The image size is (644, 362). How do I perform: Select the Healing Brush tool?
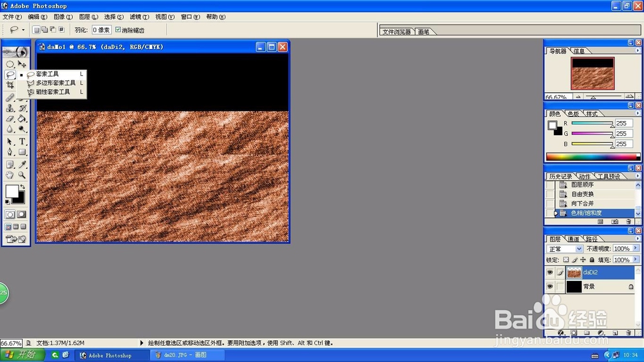point(10,97)
